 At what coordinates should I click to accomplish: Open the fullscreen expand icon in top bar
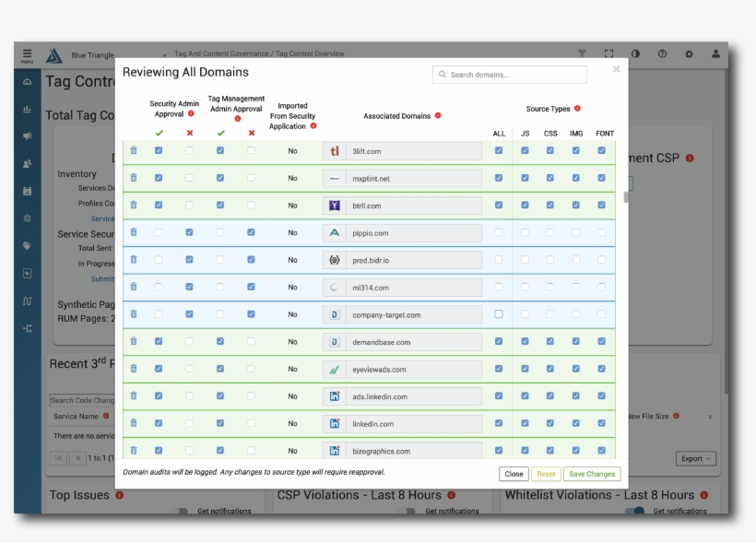tap(608, 53)
